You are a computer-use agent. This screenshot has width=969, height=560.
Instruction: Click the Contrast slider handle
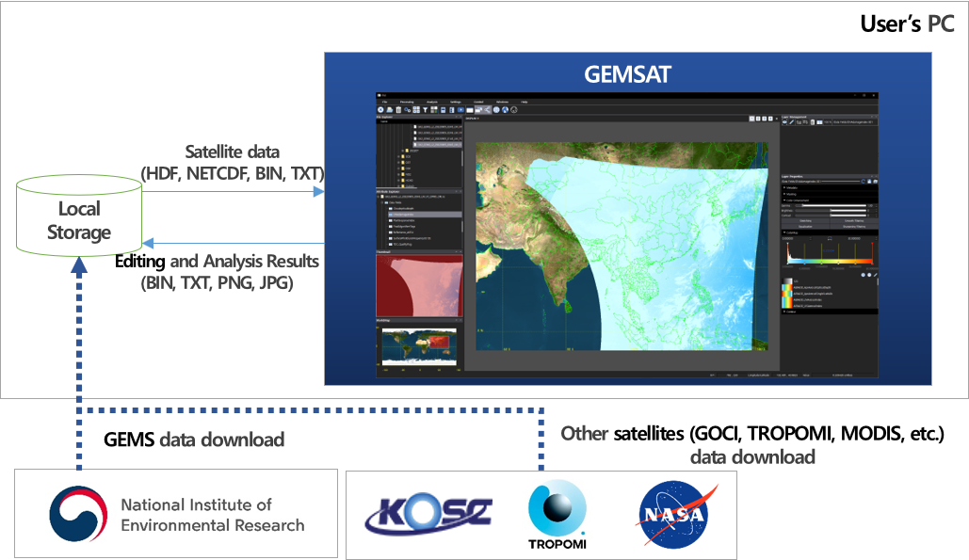[x=831, y=216]
